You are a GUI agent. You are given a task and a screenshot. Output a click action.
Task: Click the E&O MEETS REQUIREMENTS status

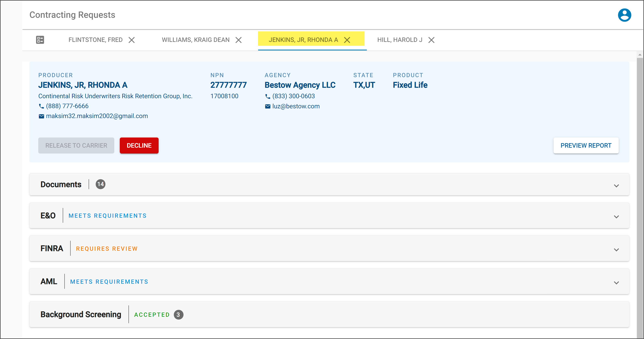[107, 216]
